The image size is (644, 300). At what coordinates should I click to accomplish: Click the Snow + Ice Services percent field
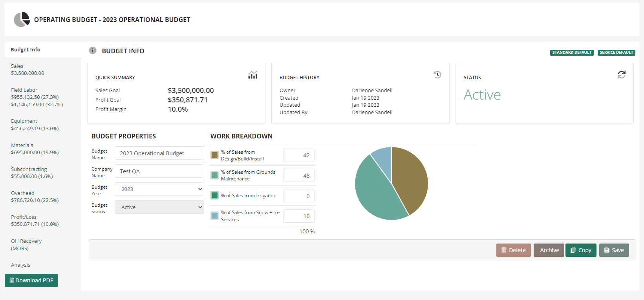click(299, 216)
